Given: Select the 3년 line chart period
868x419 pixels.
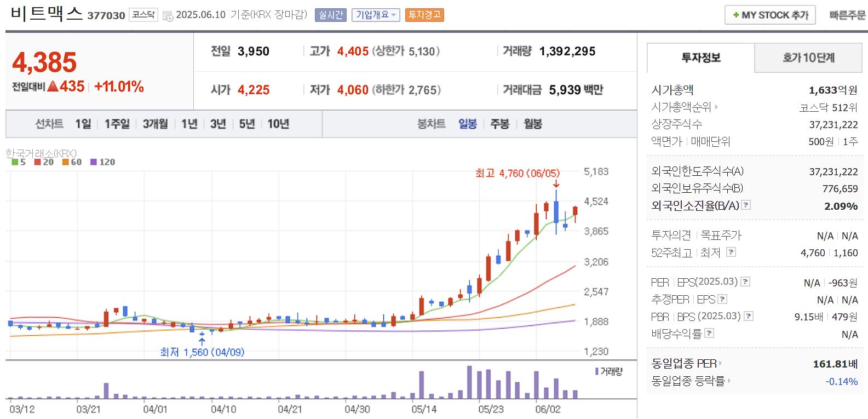Looking at the screenshot, I should (218, 124).
